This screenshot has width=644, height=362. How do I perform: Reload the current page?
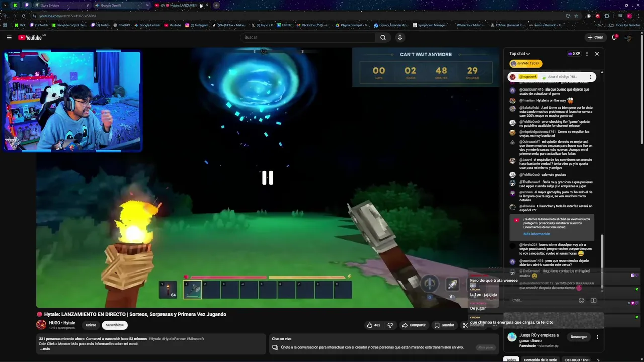click(x=24, y=16)
